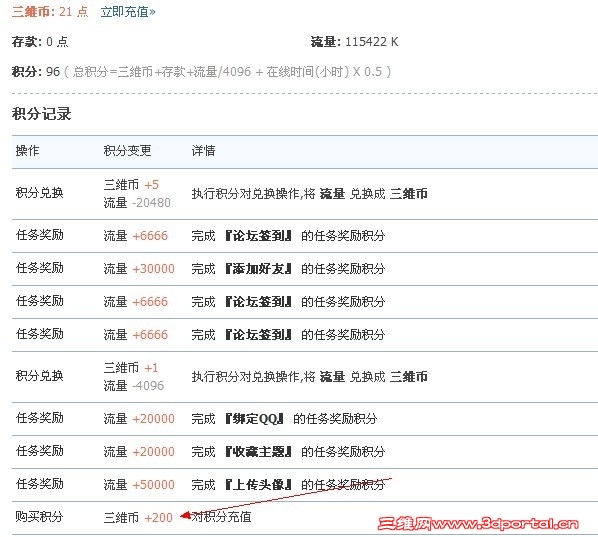The height and width of the screenshot is (537, 598).
Task: Select the 流量 -20480 value
Action: coord(137,203)
